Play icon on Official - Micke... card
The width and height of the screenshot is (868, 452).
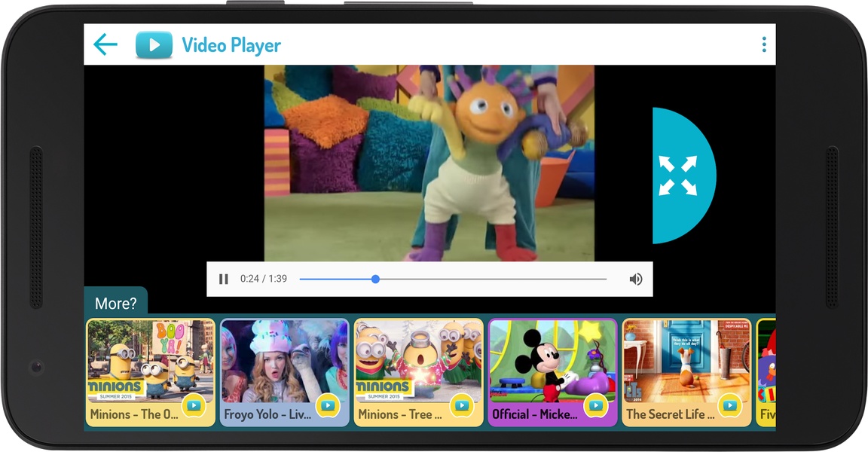point(596,406)
